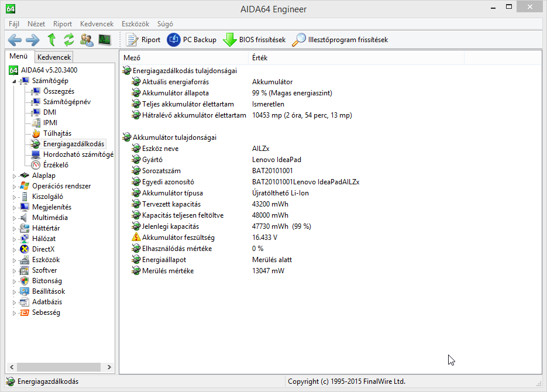Expand the Sebesség tree node

click(x=14, y=313)
